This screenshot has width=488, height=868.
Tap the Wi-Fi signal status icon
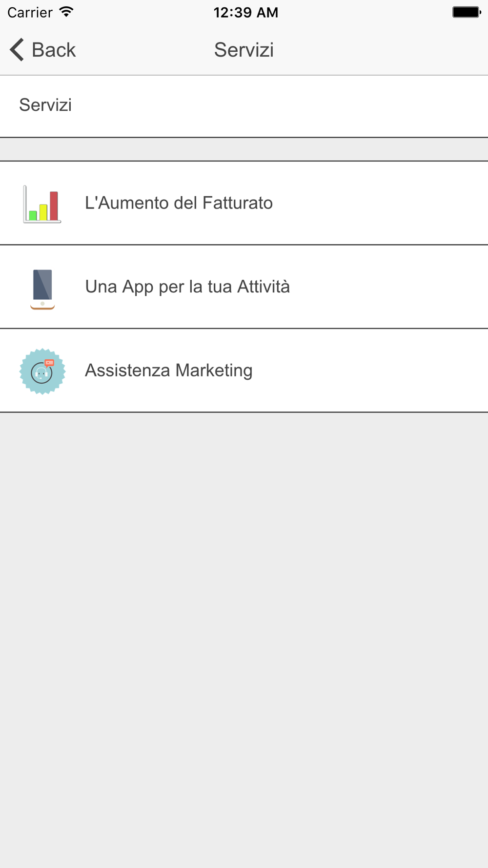pos(66,12)
